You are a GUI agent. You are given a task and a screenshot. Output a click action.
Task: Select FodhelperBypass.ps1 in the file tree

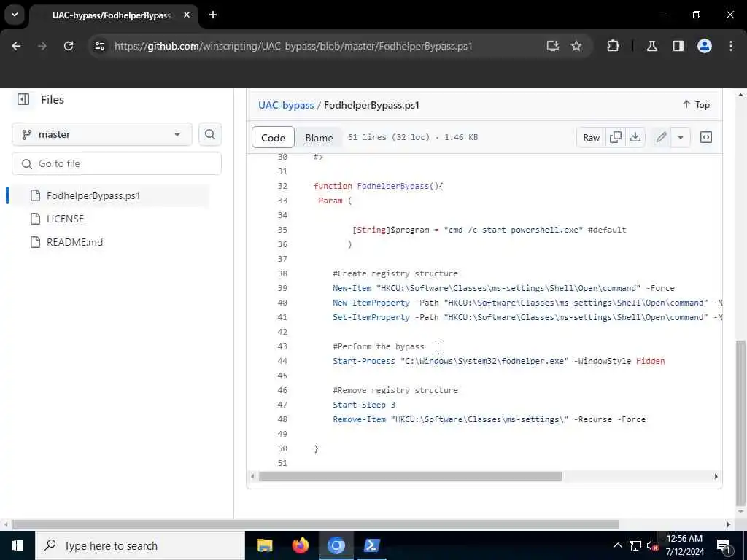109,195
